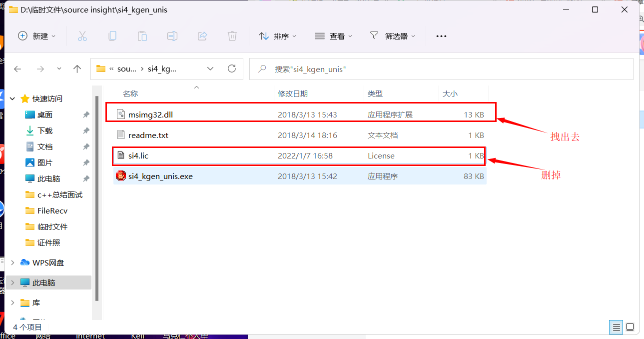644x339 pixels.
Task: Click the Copy icon in the toolbar
Action: point(112,35)
